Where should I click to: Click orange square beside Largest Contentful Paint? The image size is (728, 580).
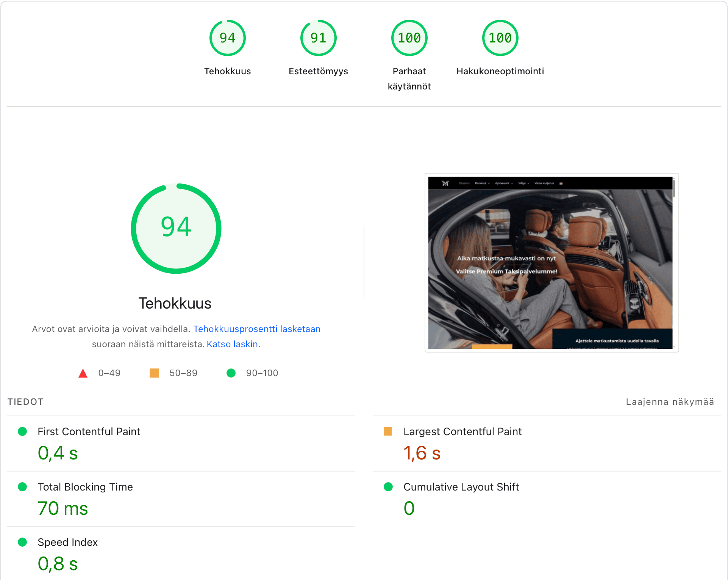[387, 431]
